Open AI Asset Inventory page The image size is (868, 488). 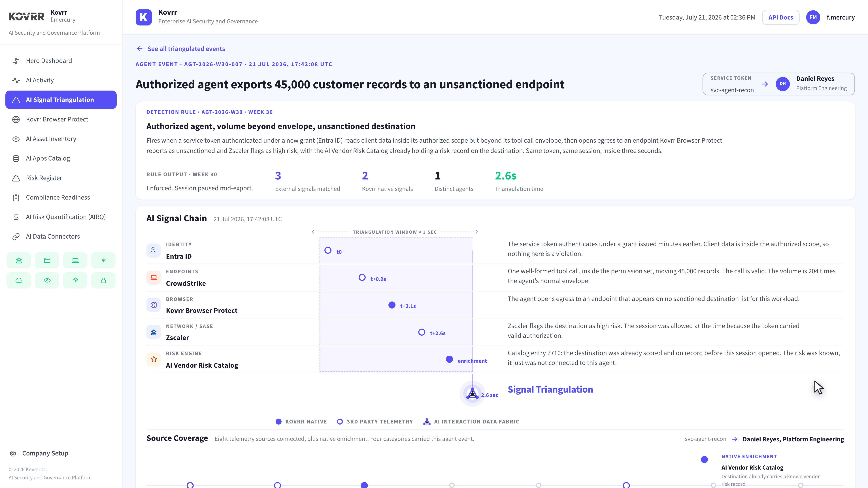pyautogui.click(x=61, y=139)
